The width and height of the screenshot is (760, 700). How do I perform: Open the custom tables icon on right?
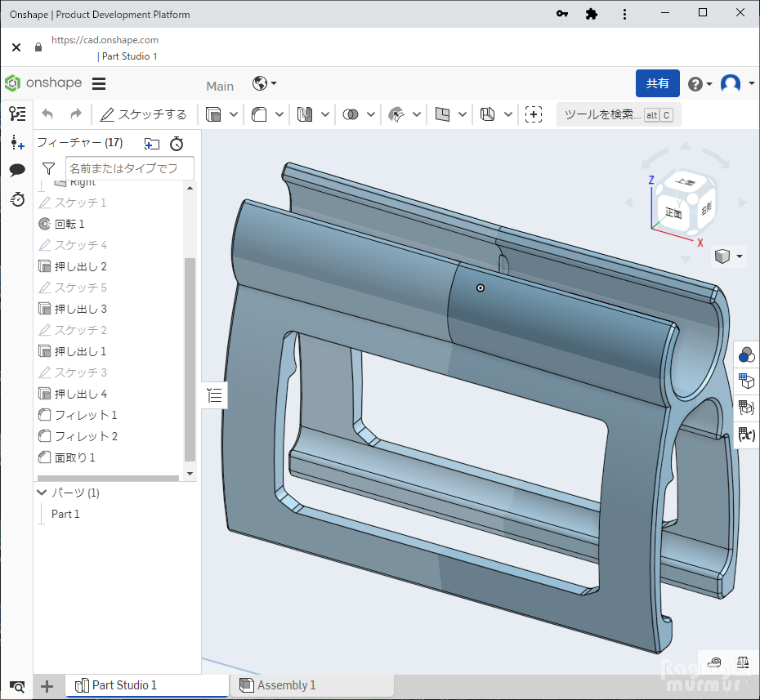[746, 407]
